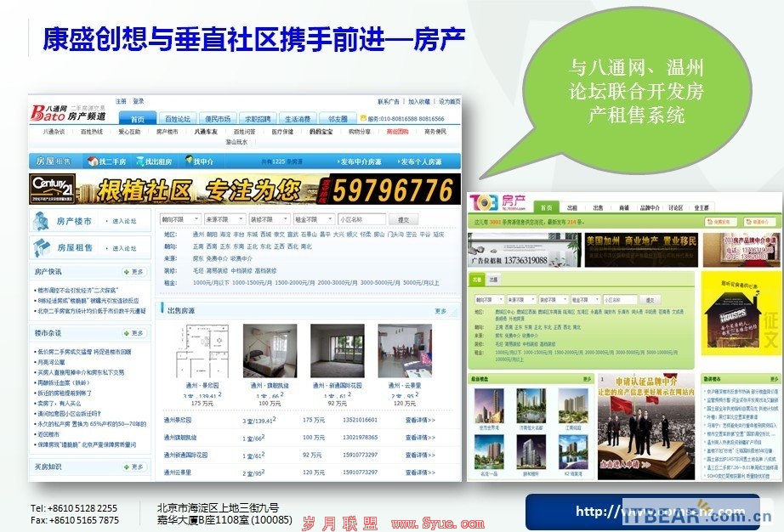The width and height of the screenshot is (784, 532).
Task: Click the 申请认证品牌中介 promo image
Action: [646, 427]
